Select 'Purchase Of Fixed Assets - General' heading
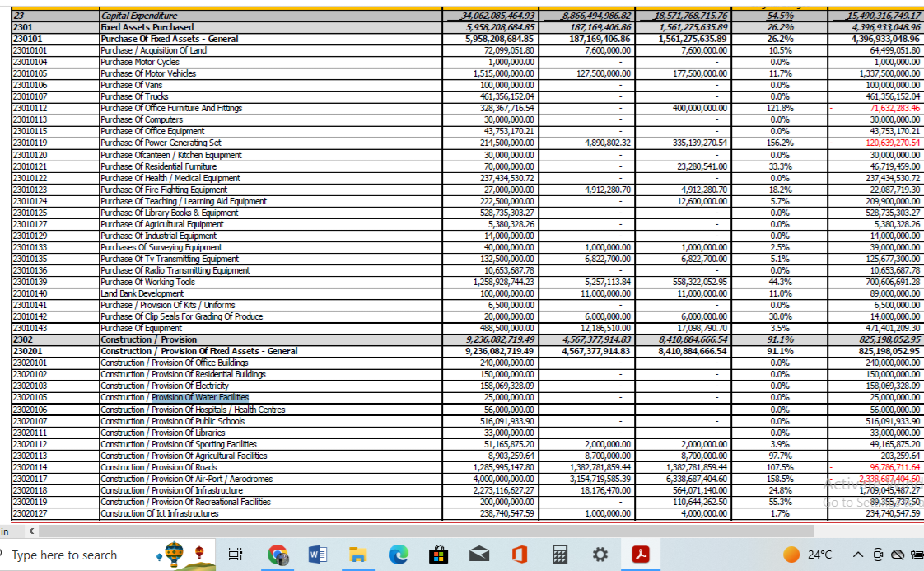Screen dimensions: 924x571 pyautogui.click(x=170, y=39)
